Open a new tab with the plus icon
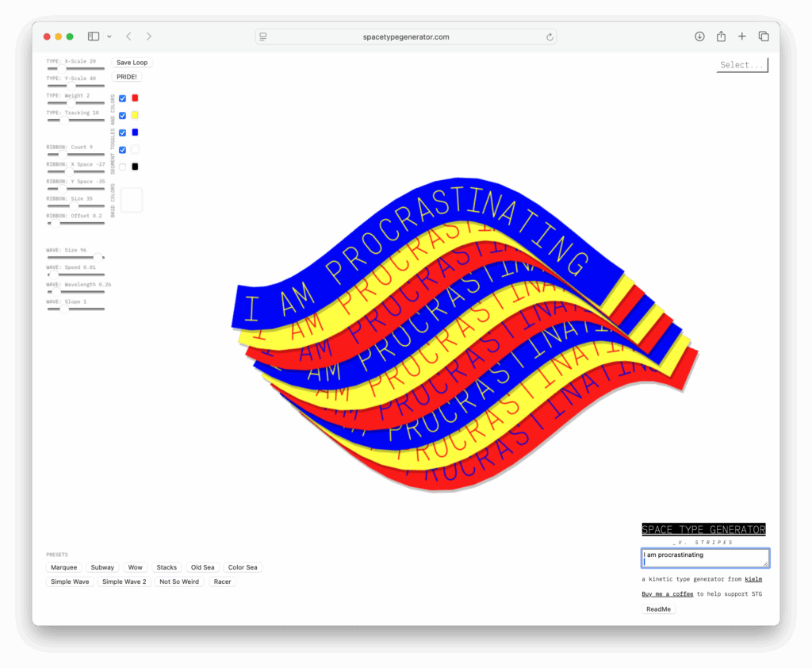This screenshot has width=812, height=668. point(742,36)
